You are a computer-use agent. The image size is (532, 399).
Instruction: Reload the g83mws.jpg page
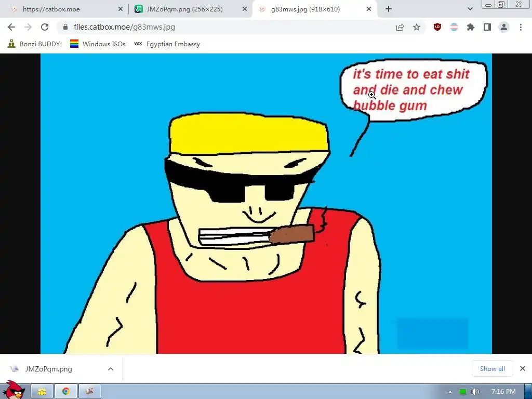pyautogui.click(x=45, y=27)
